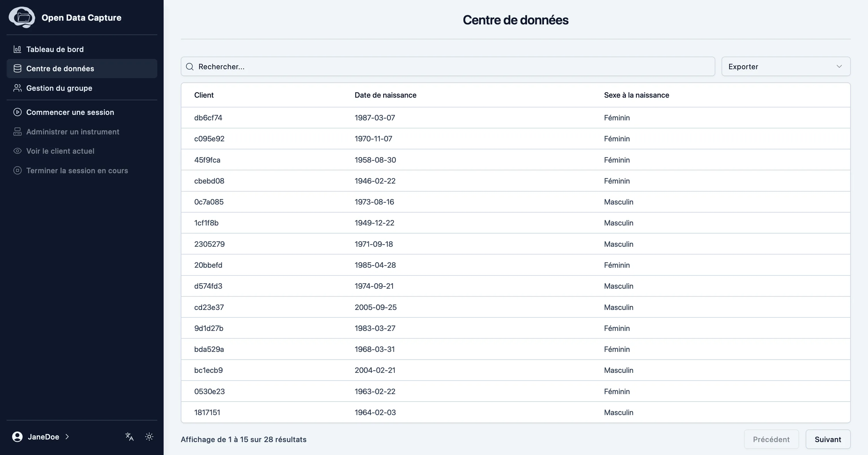Open client 0530e23 row
The height and width of the screenshot is (455, 868).
pyautogui.click(x=516, y=391)
